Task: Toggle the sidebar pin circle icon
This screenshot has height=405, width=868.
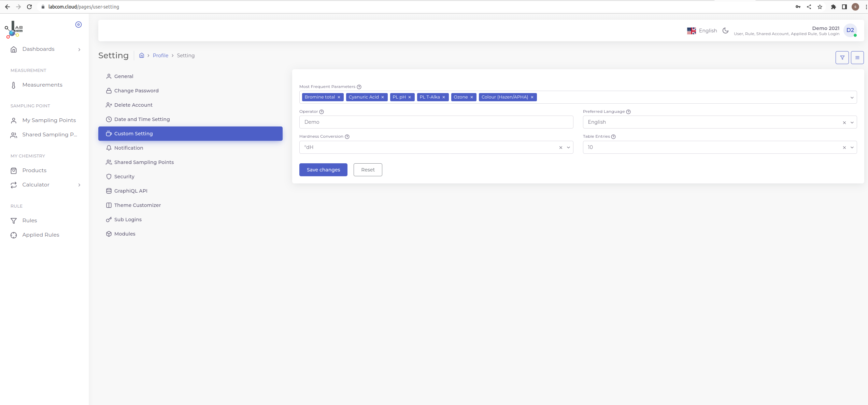Action: (x=79, y=25)
